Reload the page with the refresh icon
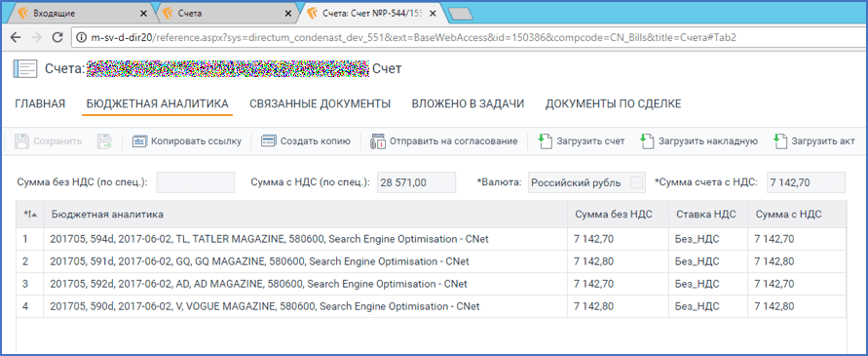 (57, 38)
